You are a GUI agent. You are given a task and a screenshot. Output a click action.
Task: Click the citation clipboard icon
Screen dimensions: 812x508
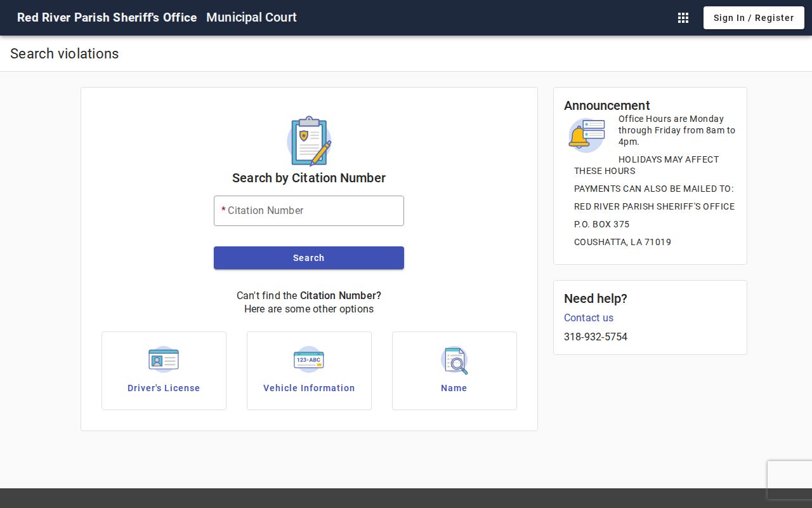(309, 141)
